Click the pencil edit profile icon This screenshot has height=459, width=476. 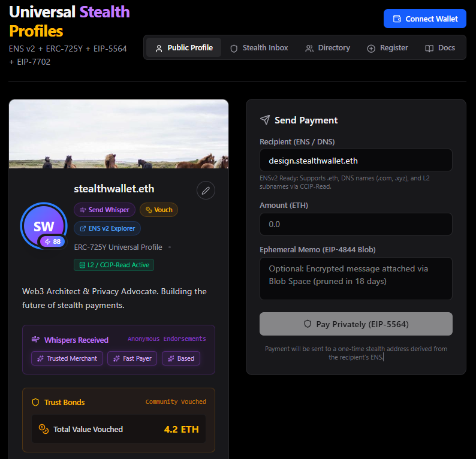[206, 191]
